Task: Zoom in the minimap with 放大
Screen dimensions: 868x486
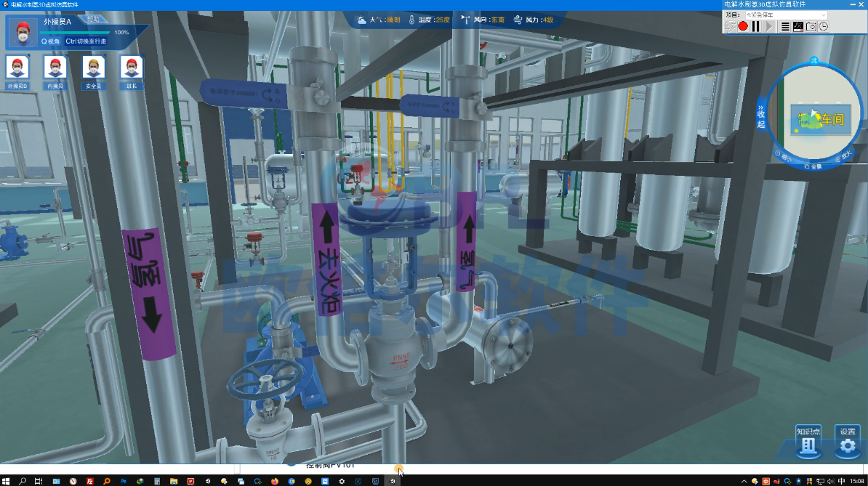Action: tap(843, 155)
